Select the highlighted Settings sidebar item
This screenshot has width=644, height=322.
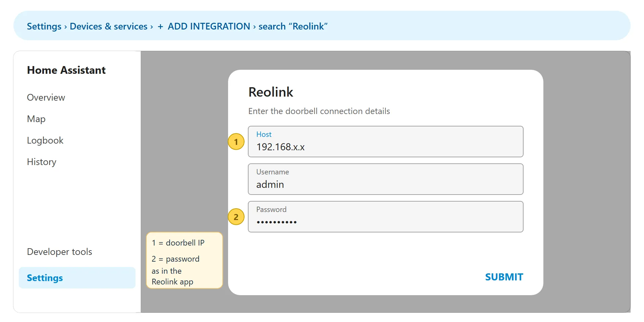(x=77, y=278)
